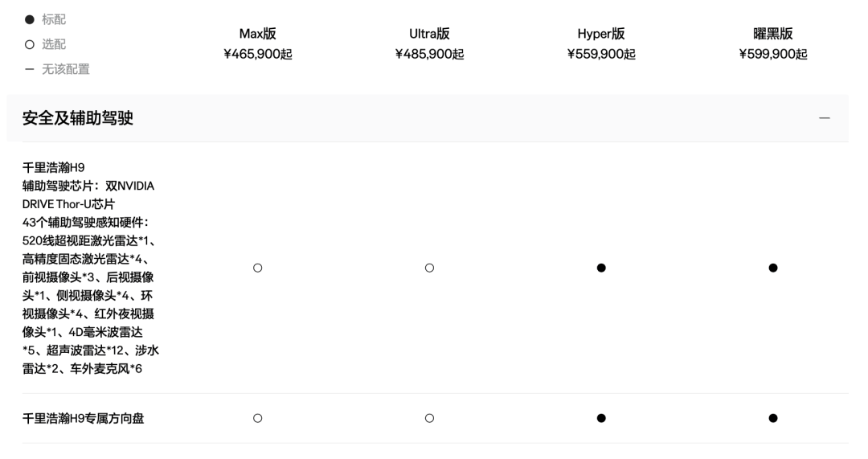Select the Ultra版 column header

(429, 34)
